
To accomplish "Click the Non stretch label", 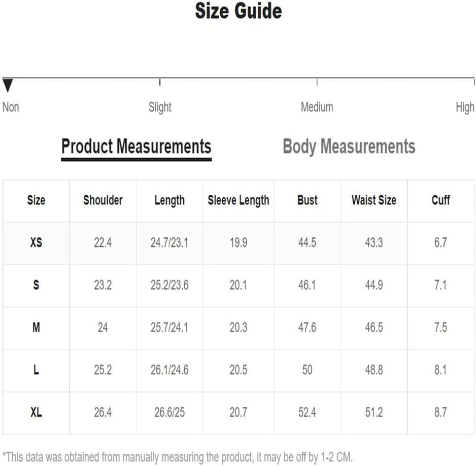I will 11,107.
